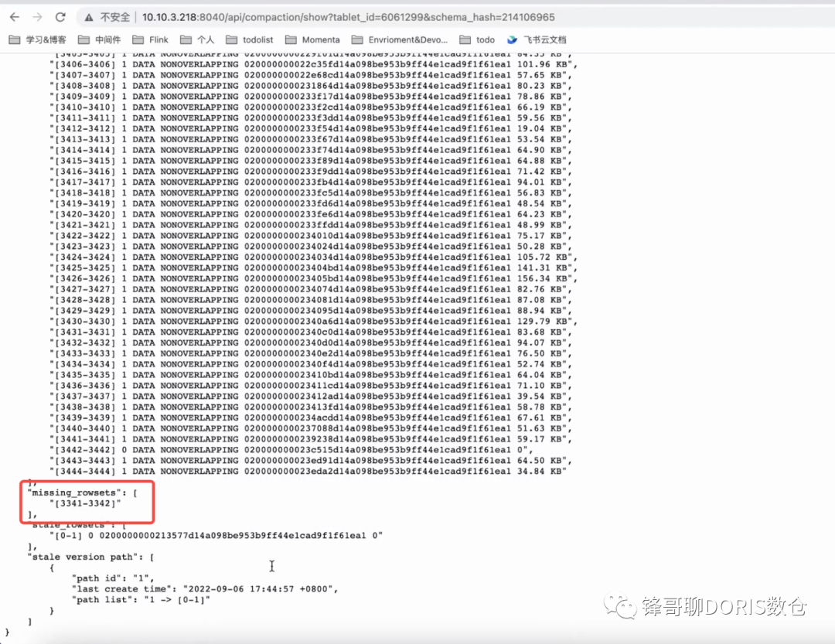Click the rowset line [3418-3418]
This screenshot has height=644, width=835.
coord(311,193)
